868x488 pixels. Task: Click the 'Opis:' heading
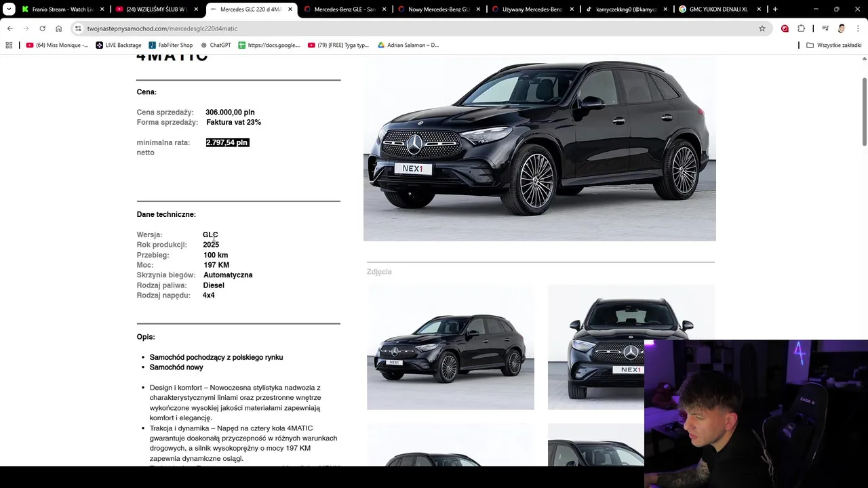point(146,337)
